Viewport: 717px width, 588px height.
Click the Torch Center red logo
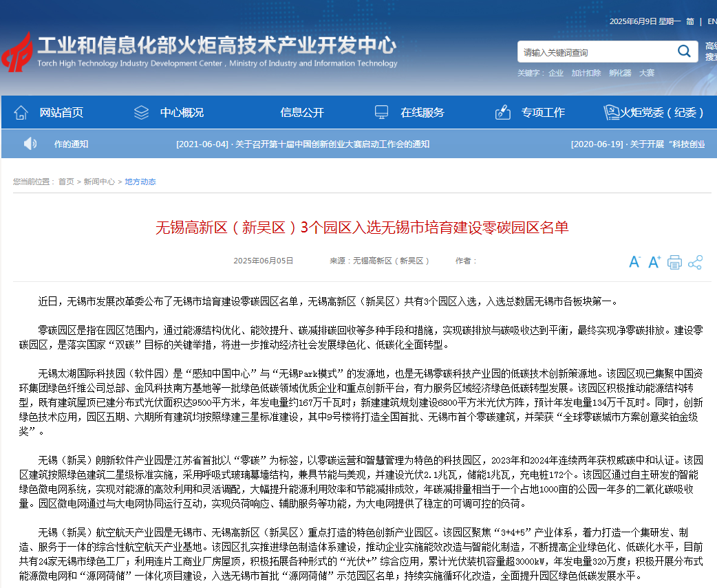pyautogui.click(x=17, y=52)
